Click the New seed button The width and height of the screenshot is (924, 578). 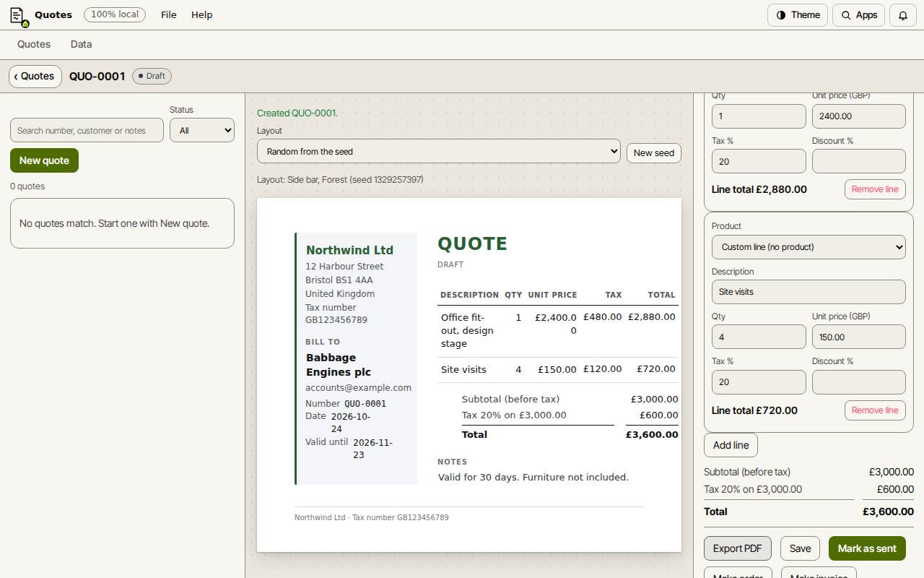653,153
